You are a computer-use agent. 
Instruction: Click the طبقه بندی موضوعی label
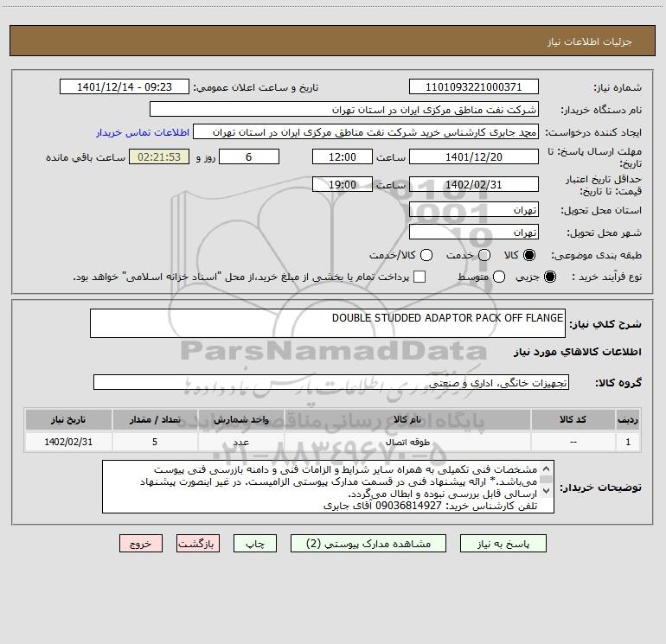tap(596, 255)
